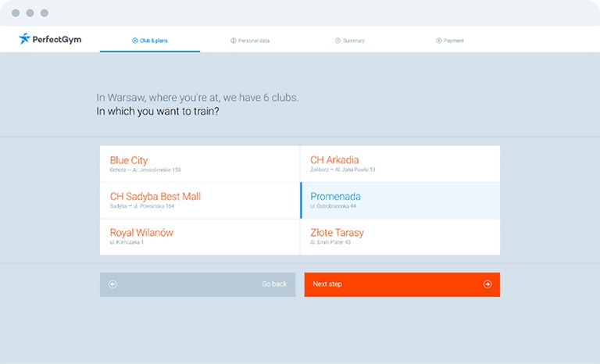Click the Sadyba ul. Powsińska 164 address
600x364 pixels.
pyautogui.click(x=142, y=206)
